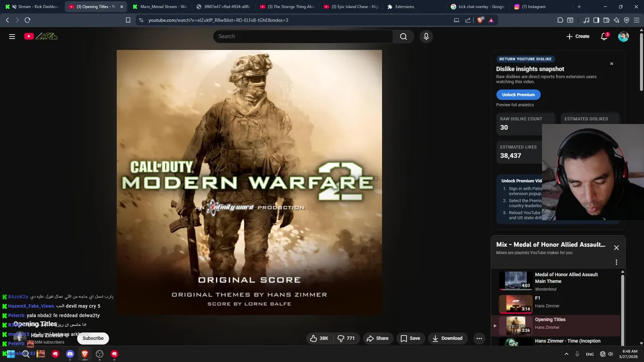Open the YouTube account avatar menu
The image size is (644, 362).
(x=623, y=36)
